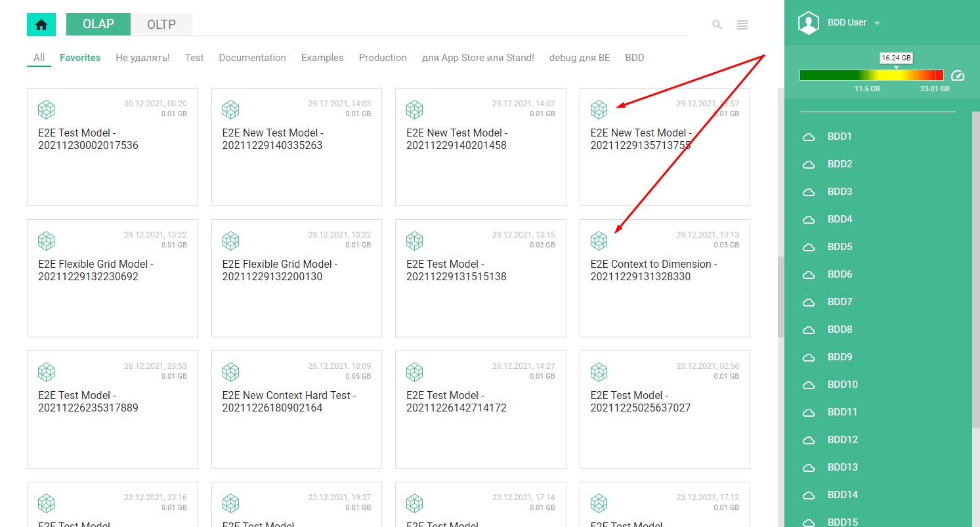The width and height of the screenshot is (980, 527).
Task: Select the Test filter tab
Action: (x=194, y=58)
